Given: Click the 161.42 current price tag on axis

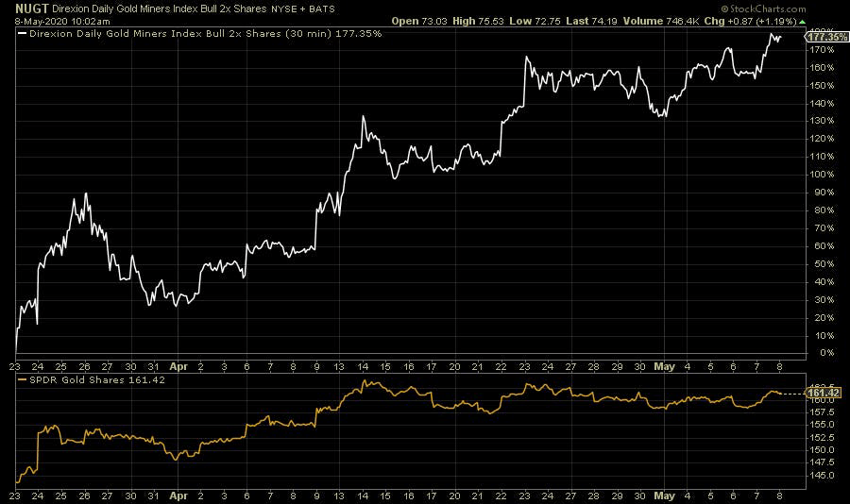Looking at the screenshot, I should (824, 393).
